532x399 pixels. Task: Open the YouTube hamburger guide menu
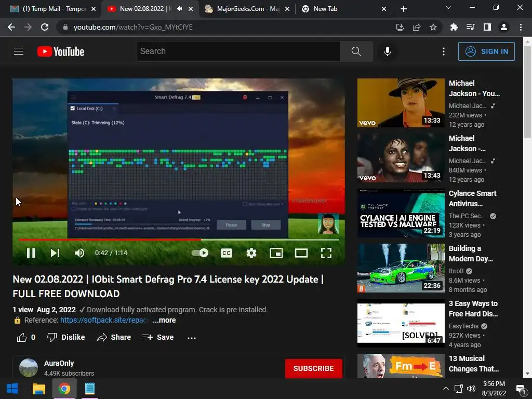tap(19, 51)
